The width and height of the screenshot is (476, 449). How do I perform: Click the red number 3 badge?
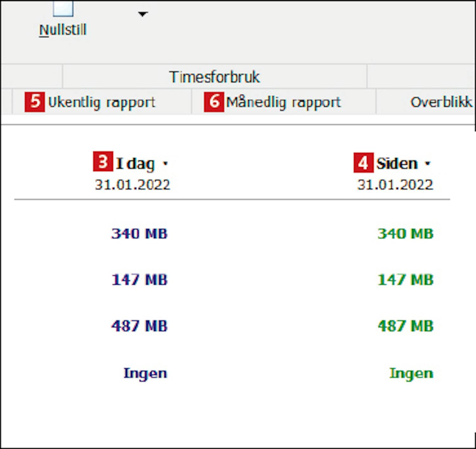tap(103, 162)
